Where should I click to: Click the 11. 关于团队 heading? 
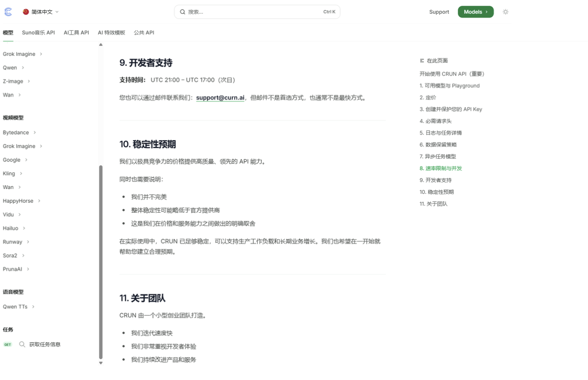pyautogui.click(x=142, y=298)
